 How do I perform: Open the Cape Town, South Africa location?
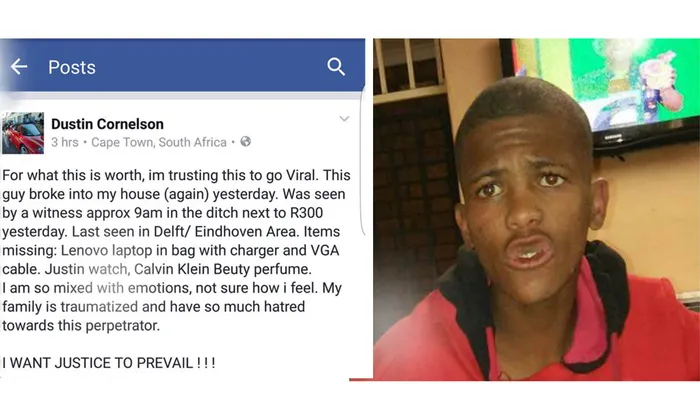point(159,142)
